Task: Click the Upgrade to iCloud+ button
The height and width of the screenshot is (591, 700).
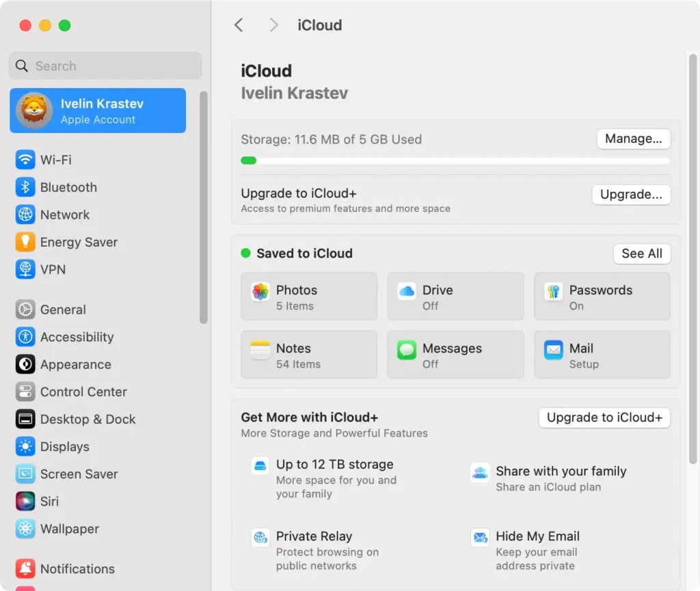Action: 604,417
